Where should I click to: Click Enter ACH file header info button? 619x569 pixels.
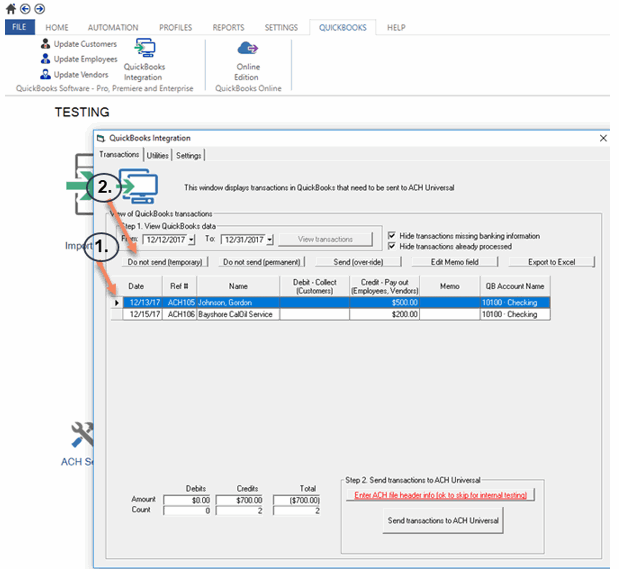coord(441,495)
